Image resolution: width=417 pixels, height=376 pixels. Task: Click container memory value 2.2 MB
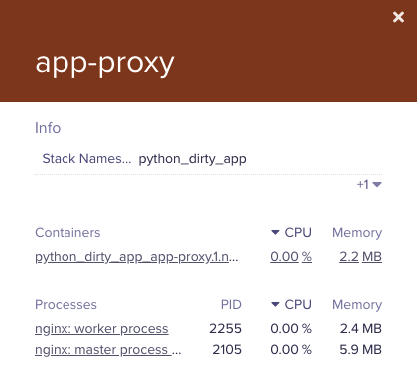pos(361,257)
